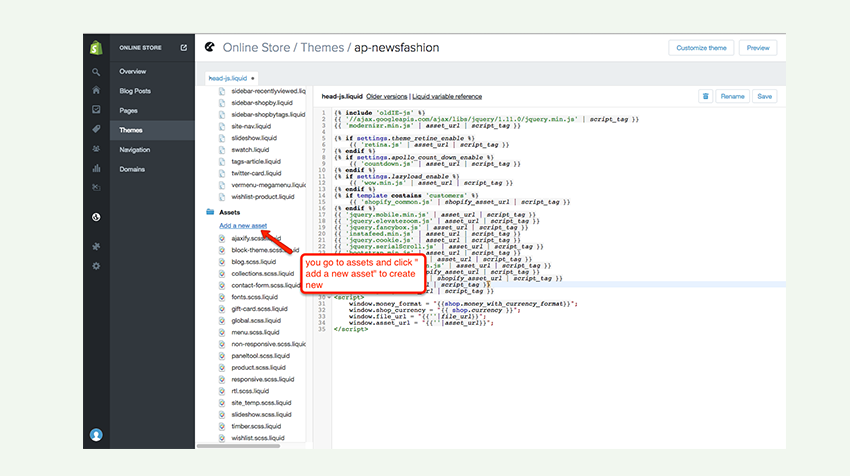
Task: Open tags-article.liquid file
Action: [x=256, y=162]
